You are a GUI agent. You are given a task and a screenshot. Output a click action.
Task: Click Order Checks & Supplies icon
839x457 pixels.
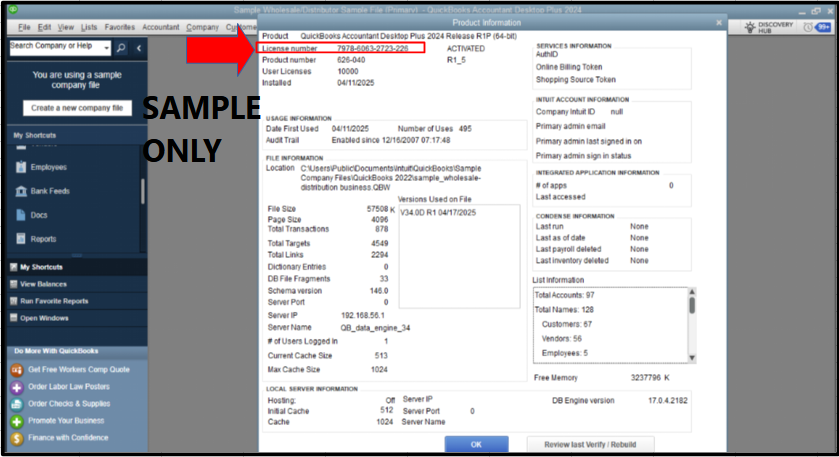click(x=17, y=404)
